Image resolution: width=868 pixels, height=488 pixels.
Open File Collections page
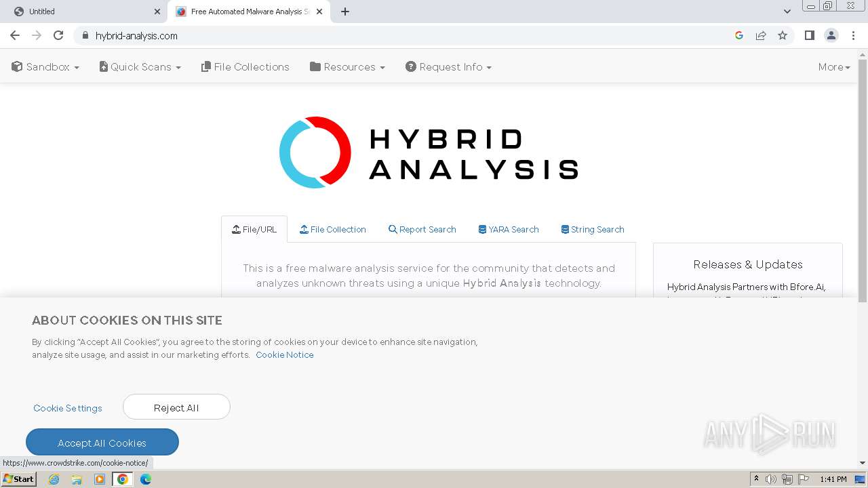245,67
